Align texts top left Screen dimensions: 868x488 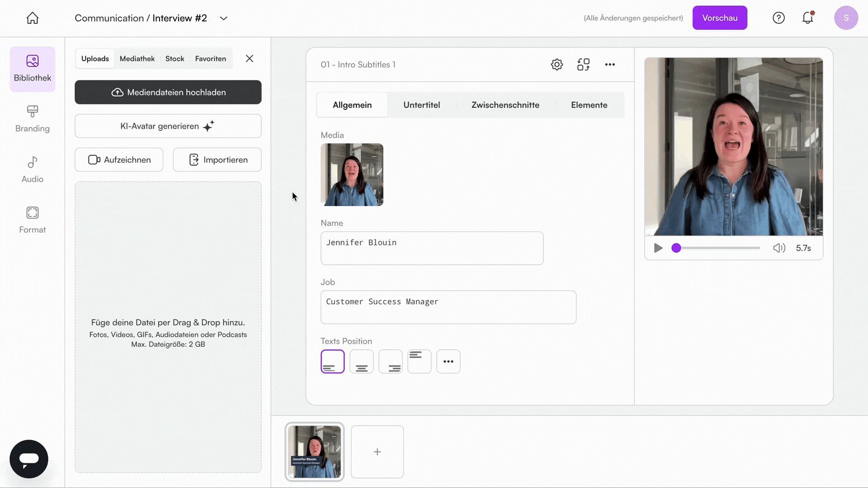point(420,361)
